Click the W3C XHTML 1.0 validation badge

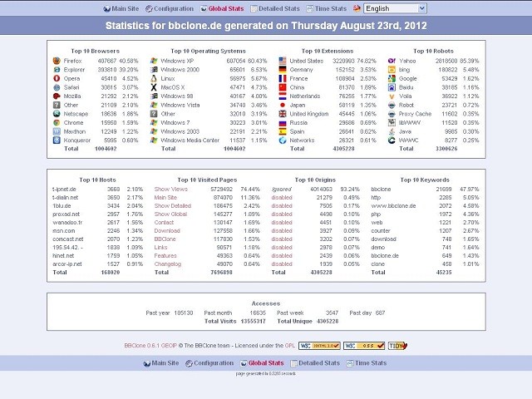click(319, 346)
